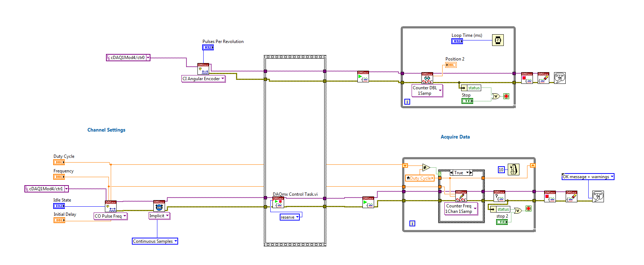The image size is (644, 265).
Task: Click the left shift register of the lower loop
Action: click(x=405, y=165)
